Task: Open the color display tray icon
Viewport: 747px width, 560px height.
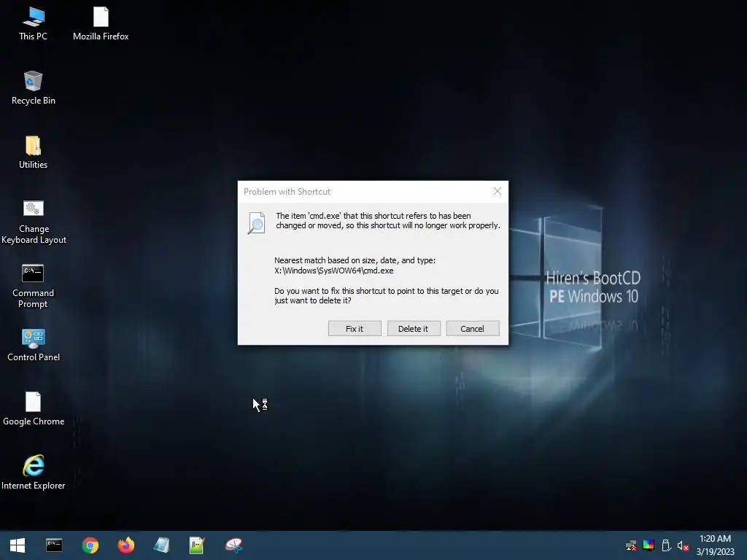Action: click(x=649, y=545)
